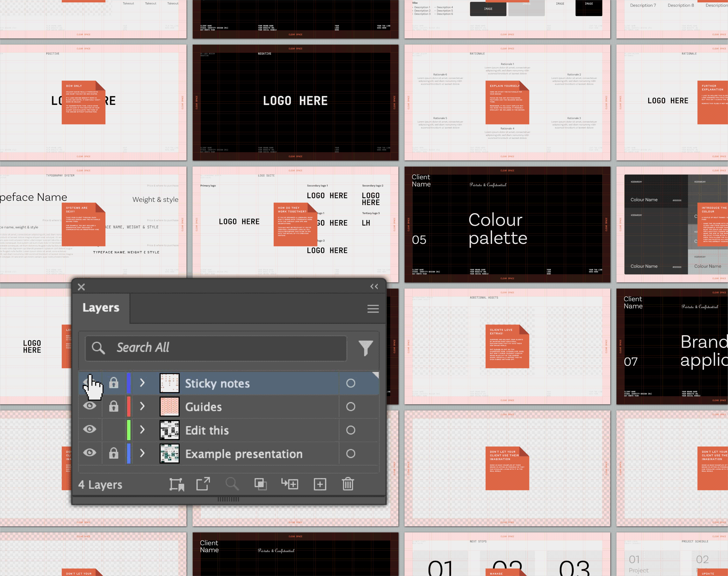Collapse panel with double-arrow icon

coord(374,287)
